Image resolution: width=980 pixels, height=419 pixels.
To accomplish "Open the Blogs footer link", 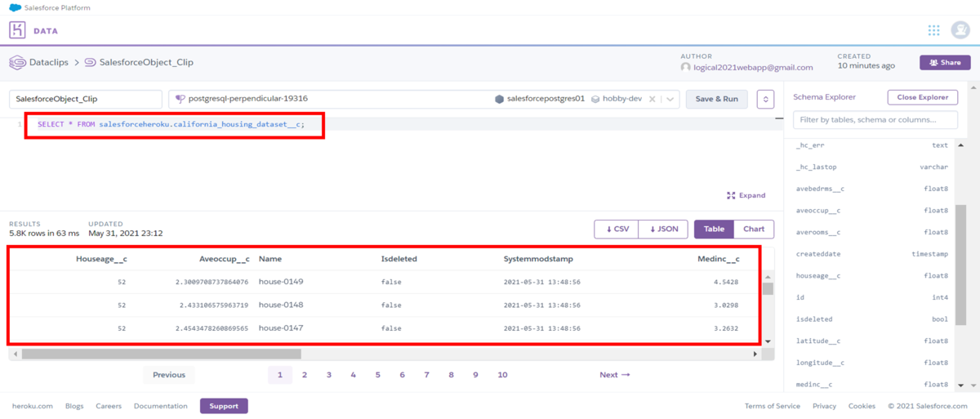I will [x=74, y=406].
